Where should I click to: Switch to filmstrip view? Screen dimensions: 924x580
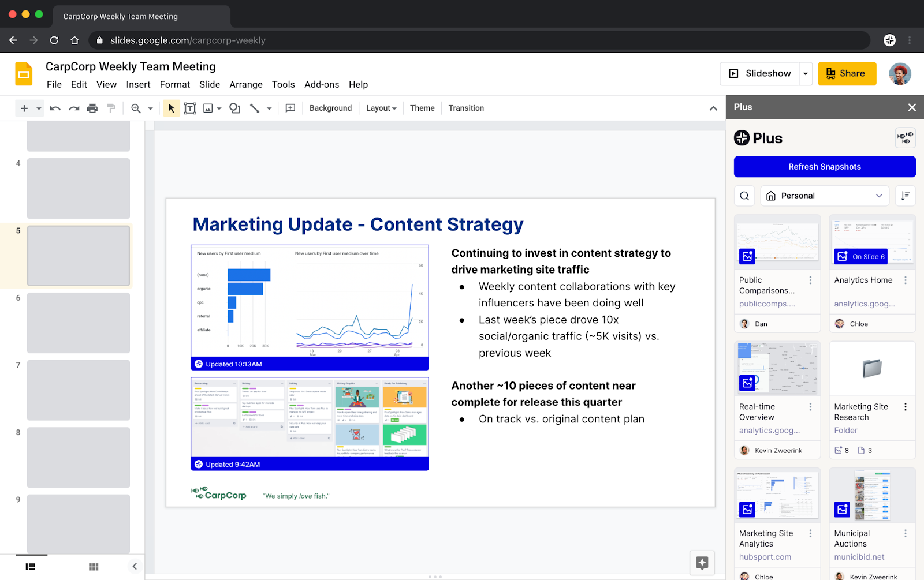tap(31, 567)
